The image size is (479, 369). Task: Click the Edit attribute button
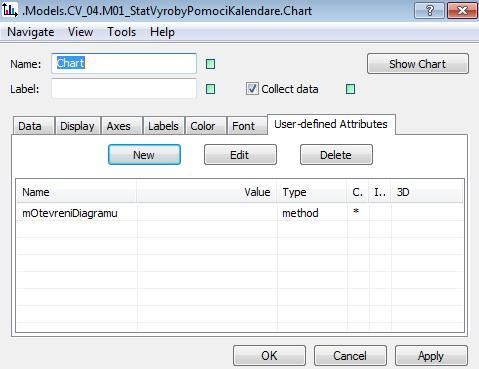[x=240, y=155]
